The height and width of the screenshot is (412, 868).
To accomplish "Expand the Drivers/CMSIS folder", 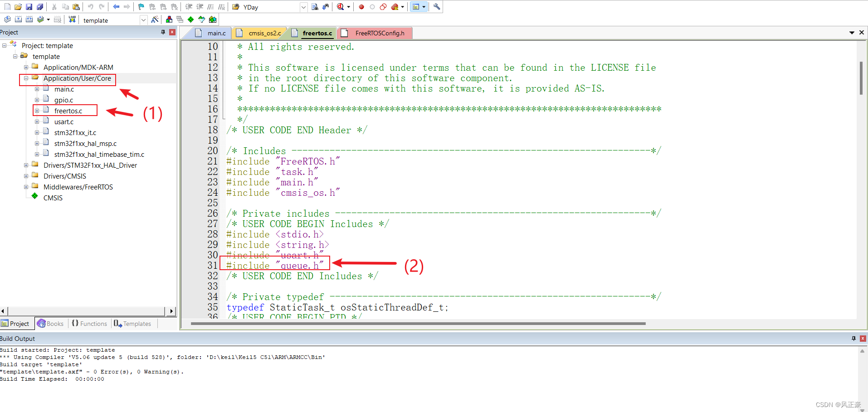I will 26,176.
